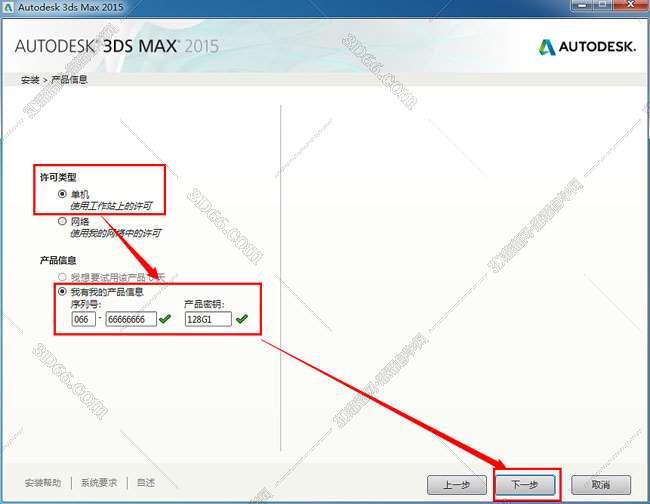Click the serial number prefix field 066
The height and width of the screenshot is (504, 650).
click(x=83, y=319)
